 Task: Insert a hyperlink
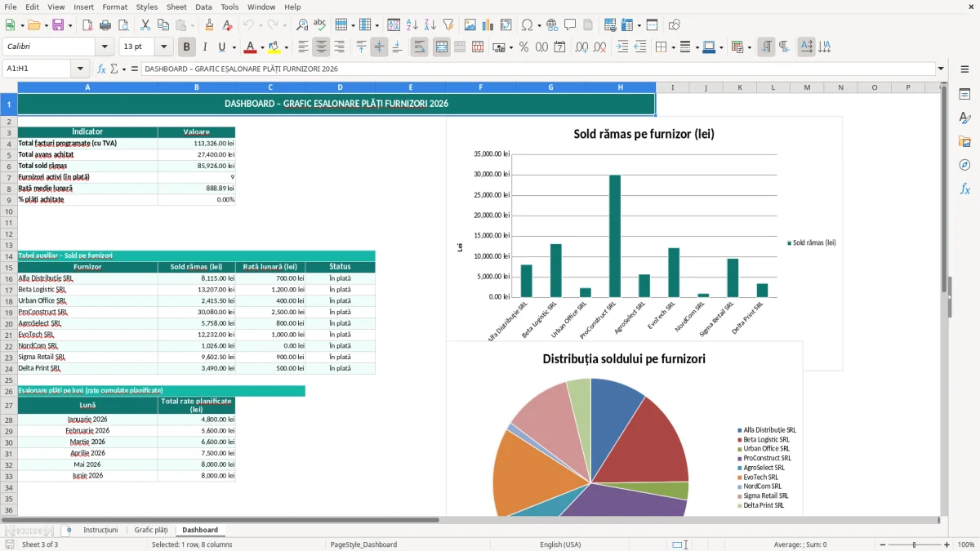(x=552, y=25)
